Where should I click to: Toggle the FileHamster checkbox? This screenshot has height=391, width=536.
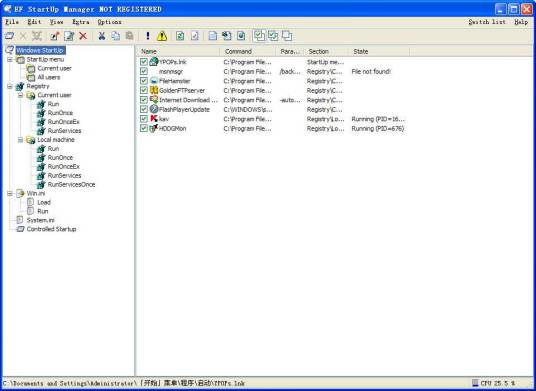click(x=144, y=81)
